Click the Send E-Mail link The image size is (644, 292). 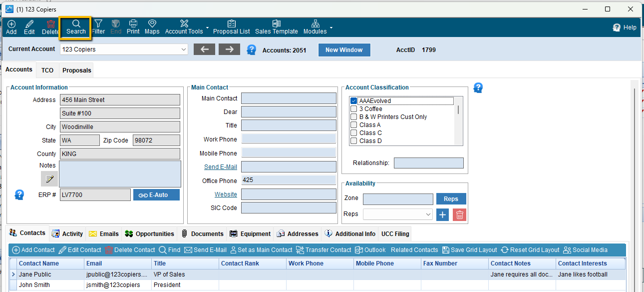(x=220, y=167)
